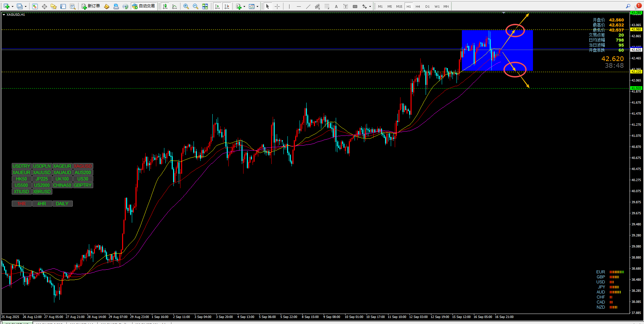Select the text label tool
The height and width of the screenshot is (324, 644).
tap(336, 6)
